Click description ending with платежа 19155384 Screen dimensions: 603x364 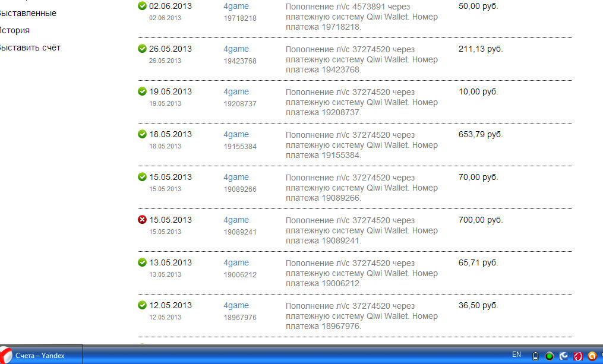(x=361, y=145)
